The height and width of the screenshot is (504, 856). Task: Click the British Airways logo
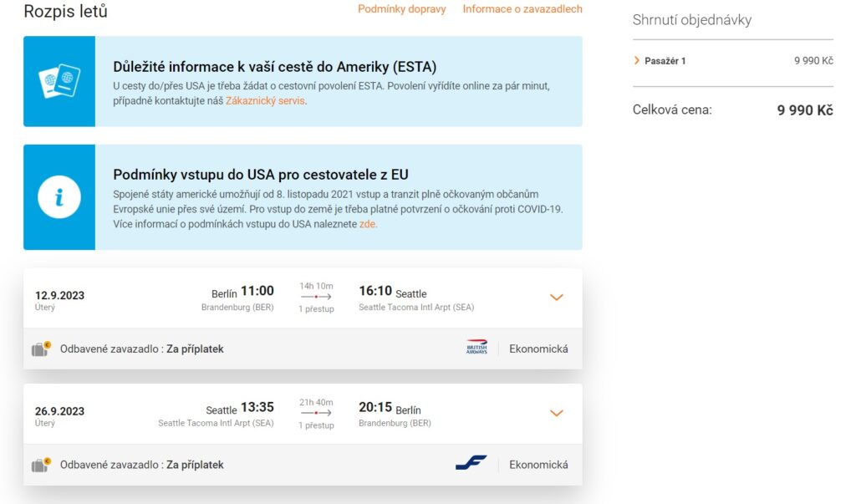(476, 349)
